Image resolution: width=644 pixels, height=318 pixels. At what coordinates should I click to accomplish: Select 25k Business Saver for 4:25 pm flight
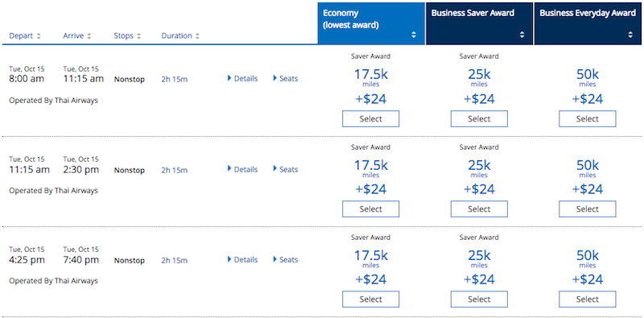tap(479, 299)
